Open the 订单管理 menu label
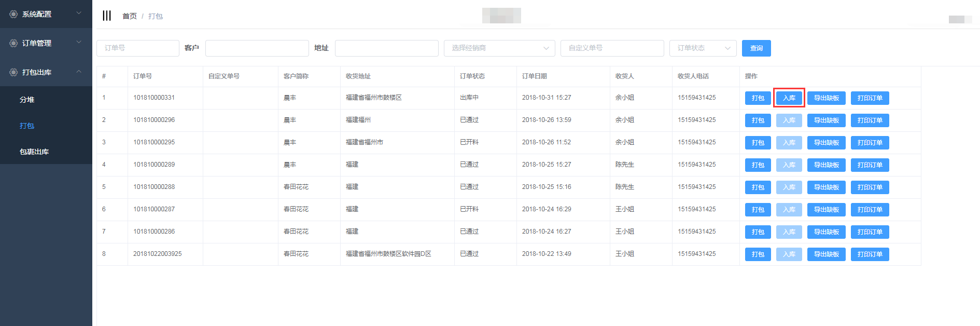The image size is (980, 326). [37, 43]
